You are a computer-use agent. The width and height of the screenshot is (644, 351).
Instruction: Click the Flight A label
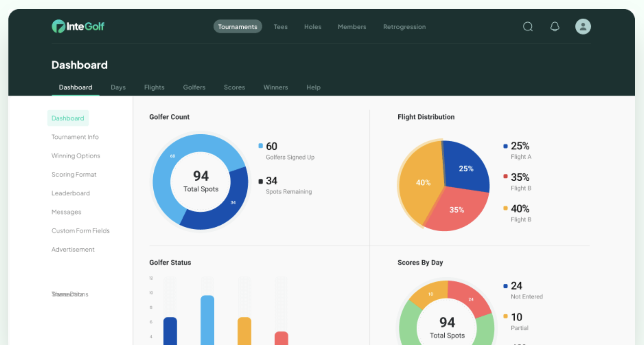(x=521, y=157)
